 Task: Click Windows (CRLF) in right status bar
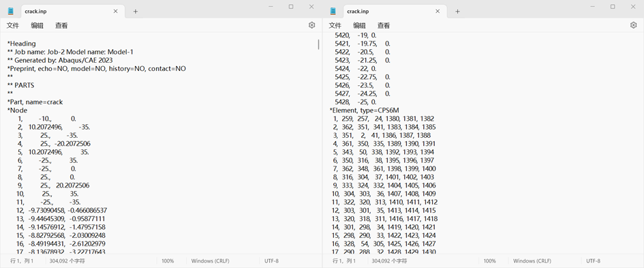pos(532,261)
